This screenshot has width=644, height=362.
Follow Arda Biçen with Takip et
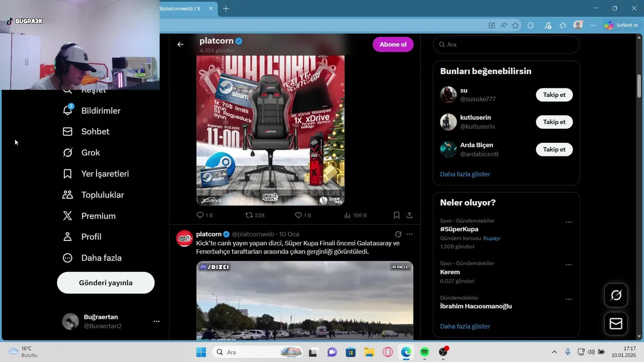coord(554,149)
